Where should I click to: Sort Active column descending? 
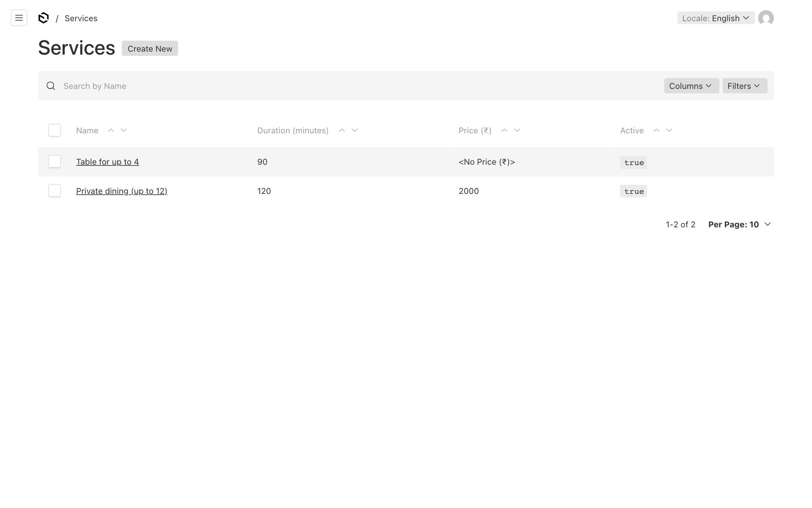coord(669,130)
